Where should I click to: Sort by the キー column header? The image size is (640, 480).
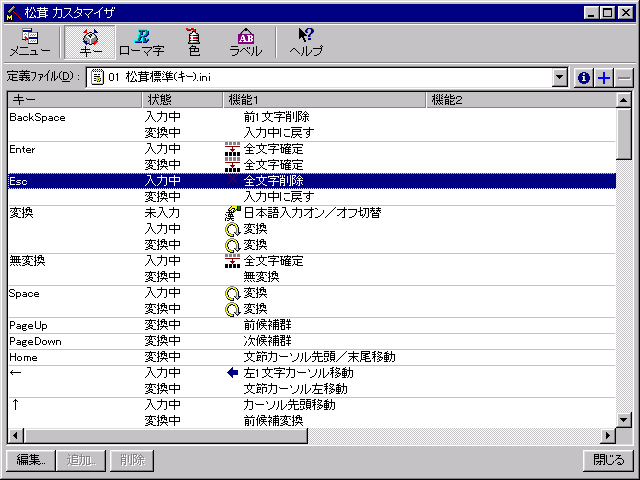(x=75, y=100)
